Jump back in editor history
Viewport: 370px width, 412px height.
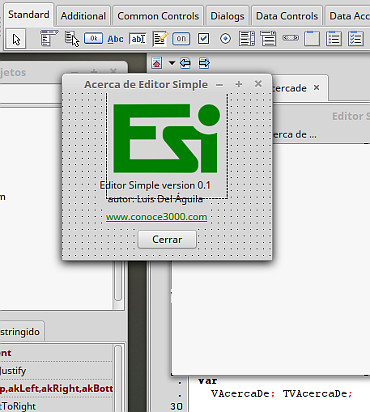pyautogui.click(x=185, y=63)
